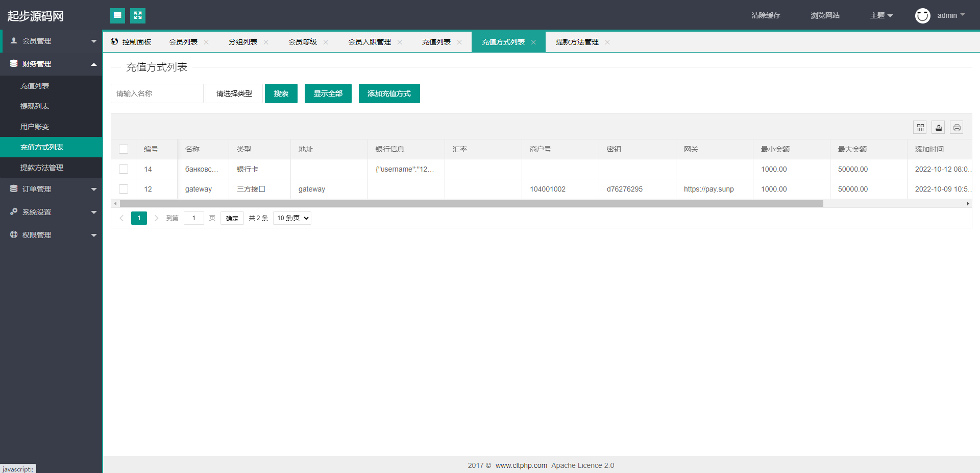Open the 10 条/页 page size dropdown
Image resolution: width=980 pixels, height=473 pixels.
click(292, 218)
